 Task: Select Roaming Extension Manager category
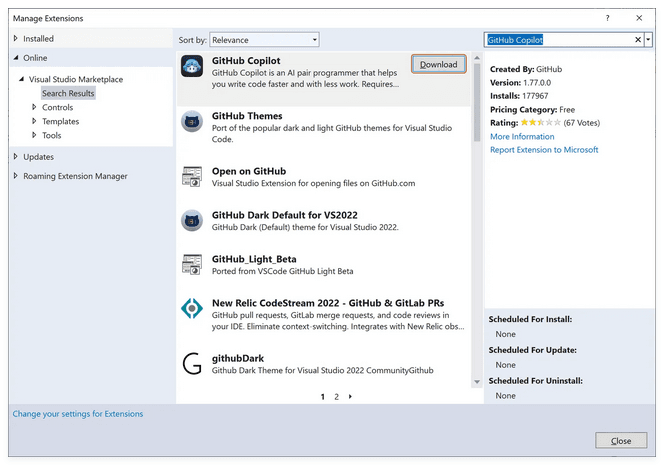[x=75, y=176]
